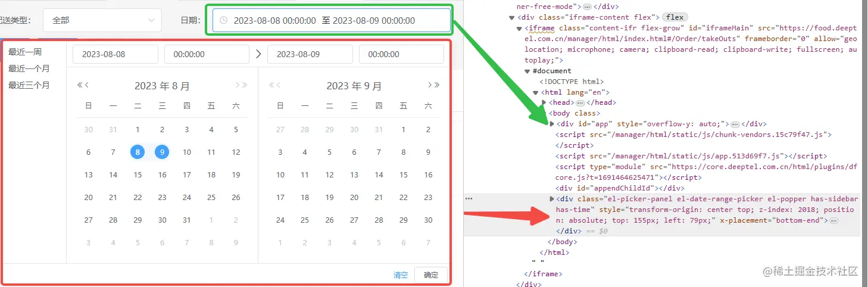The image size is (868, 287).
Task: Click the 2023 年 8 月 header
Action: (162, 86)
